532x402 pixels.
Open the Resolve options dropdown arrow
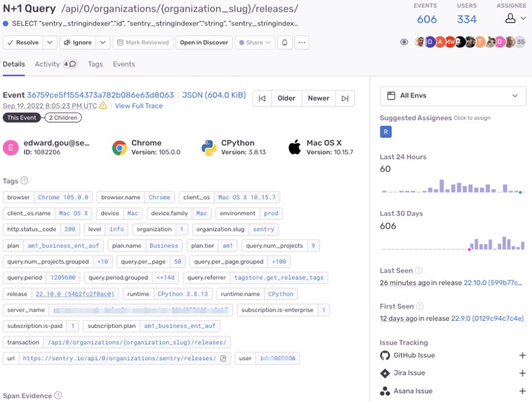50,42
